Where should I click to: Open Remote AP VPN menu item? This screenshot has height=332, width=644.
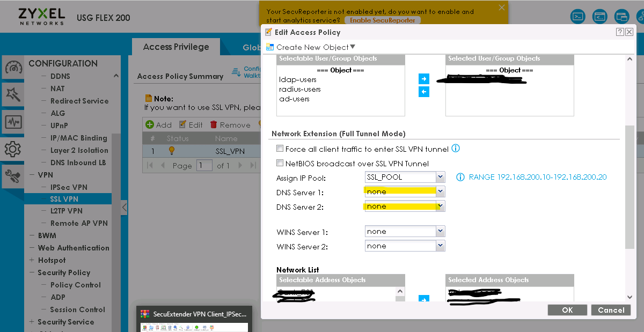79,223
